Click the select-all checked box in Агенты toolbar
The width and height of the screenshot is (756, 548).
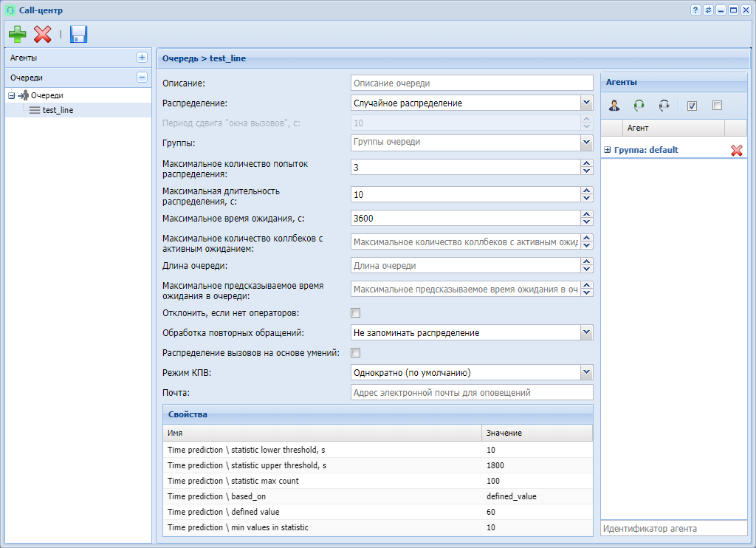tap(692, 106)
